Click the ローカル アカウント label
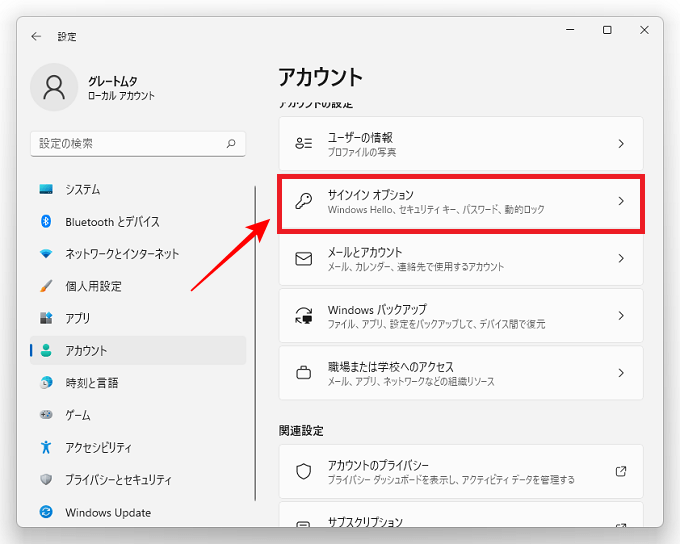 [121, 95]
